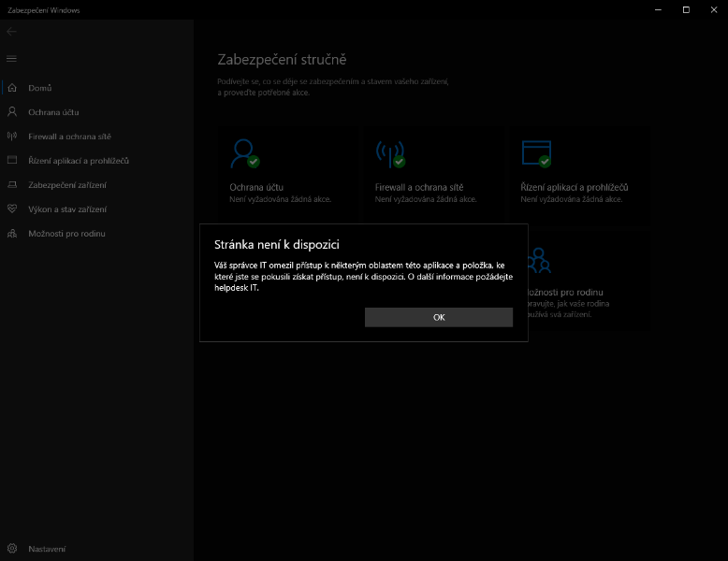Click Ochrana účtu tile title
The width and height of the screenshot is (728, 561).
(x=256, y=187)
